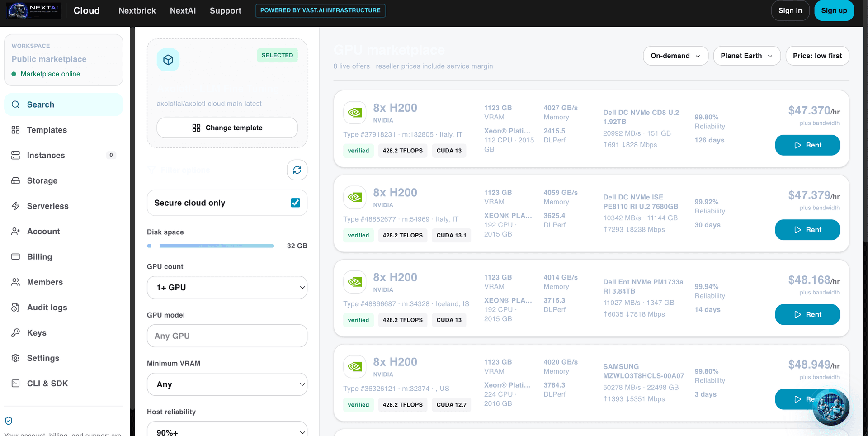Click the Public marketplace workspace title
868x436 pixels.
click(x=49, y=59)
